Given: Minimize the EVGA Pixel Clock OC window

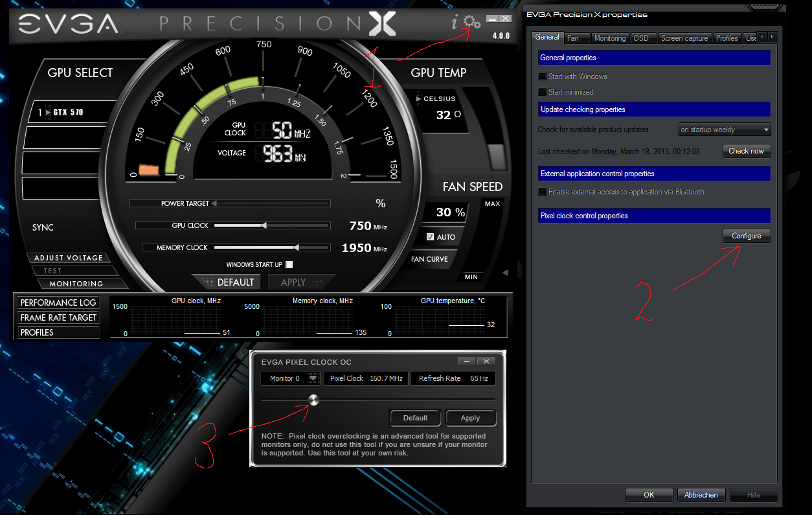Looking at the screenshot, I should click(x=466, y=361).
